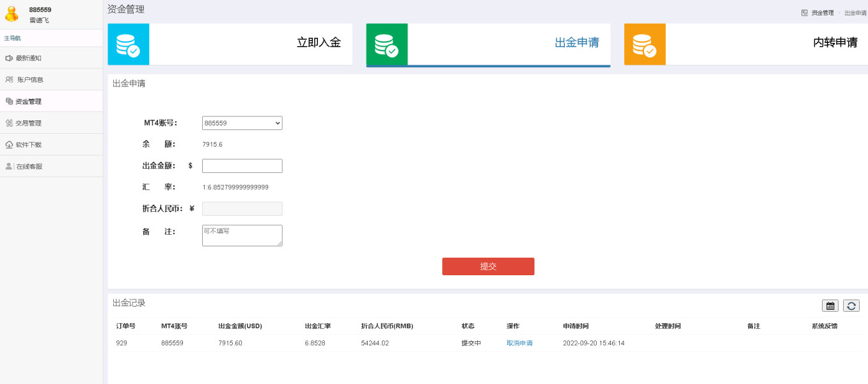Refresh the withdrawal records list
Image resolution: width=868 pixels, height=384 pixels.
coord(851,306)
